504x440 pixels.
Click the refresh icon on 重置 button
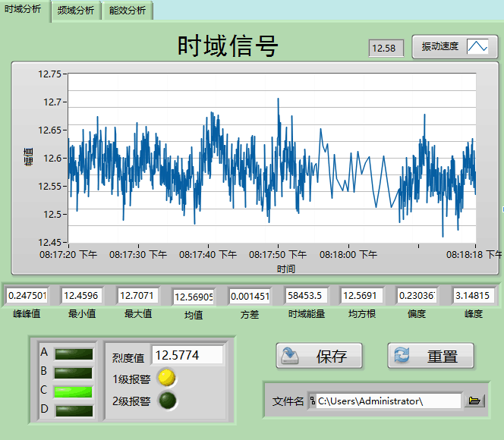402,356
